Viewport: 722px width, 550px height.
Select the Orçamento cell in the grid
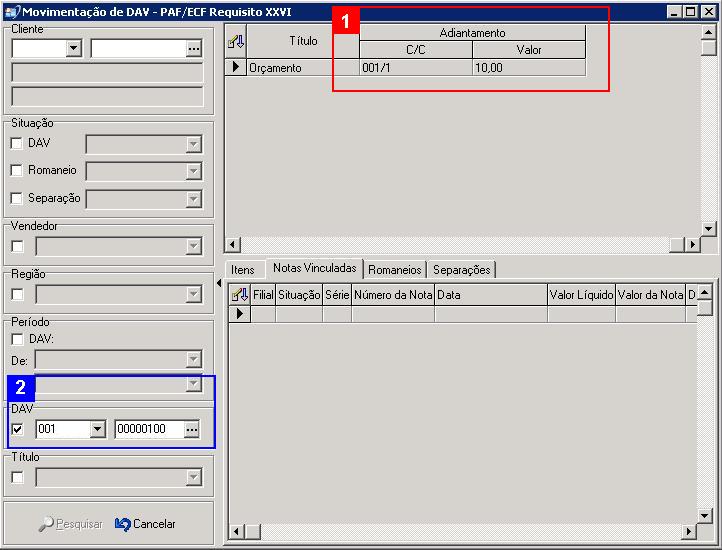point(303,68)
